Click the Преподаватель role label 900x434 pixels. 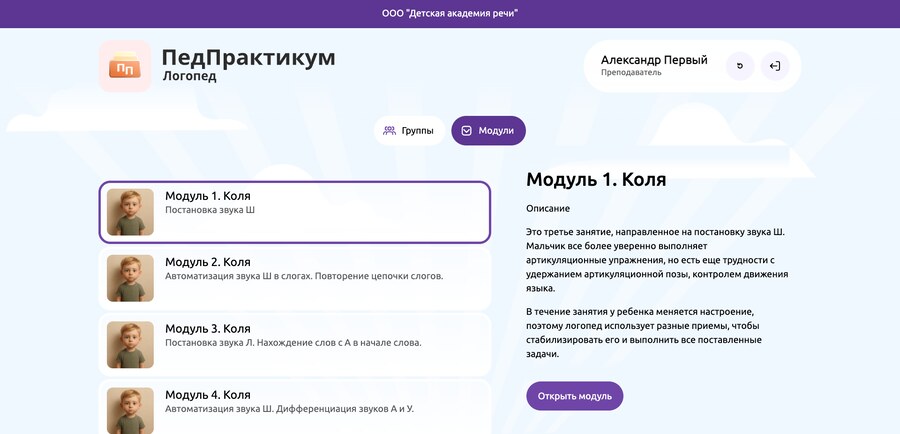pyautogui.click(x=631, y=73)
